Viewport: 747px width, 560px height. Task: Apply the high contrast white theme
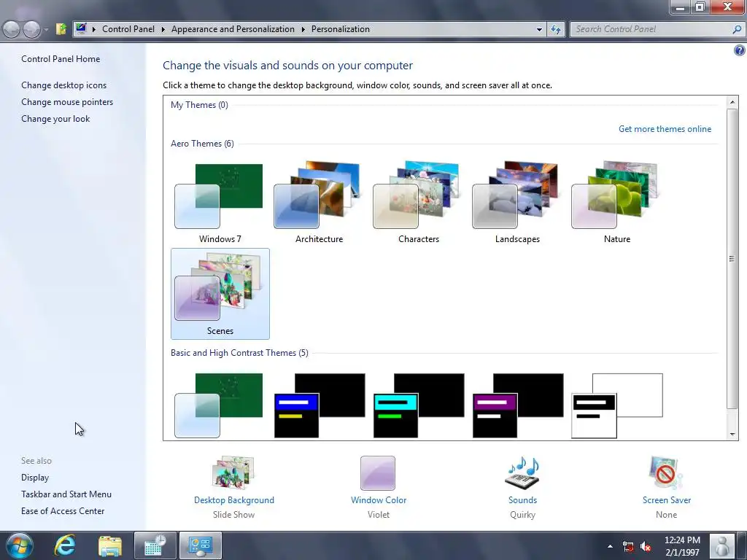[617, 405]
